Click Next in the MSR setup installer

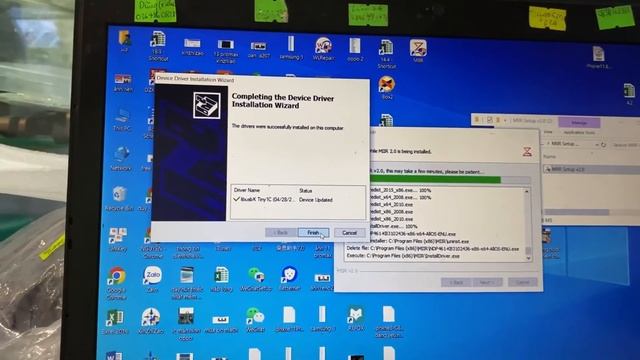487,282
